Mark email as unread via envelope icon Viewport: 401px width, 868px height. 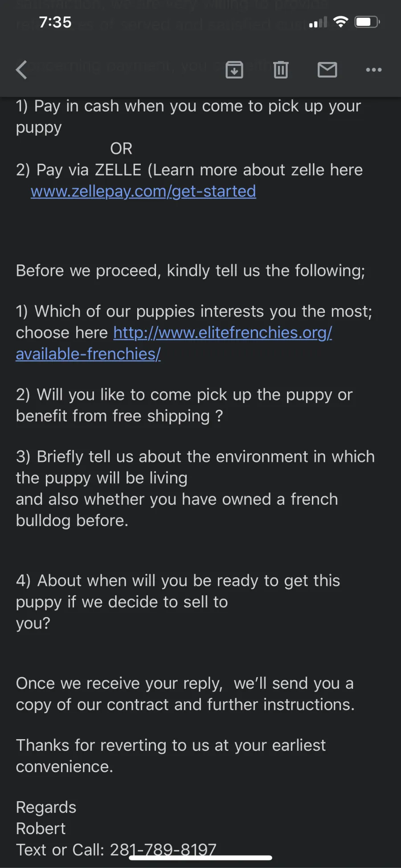point(327,70)
